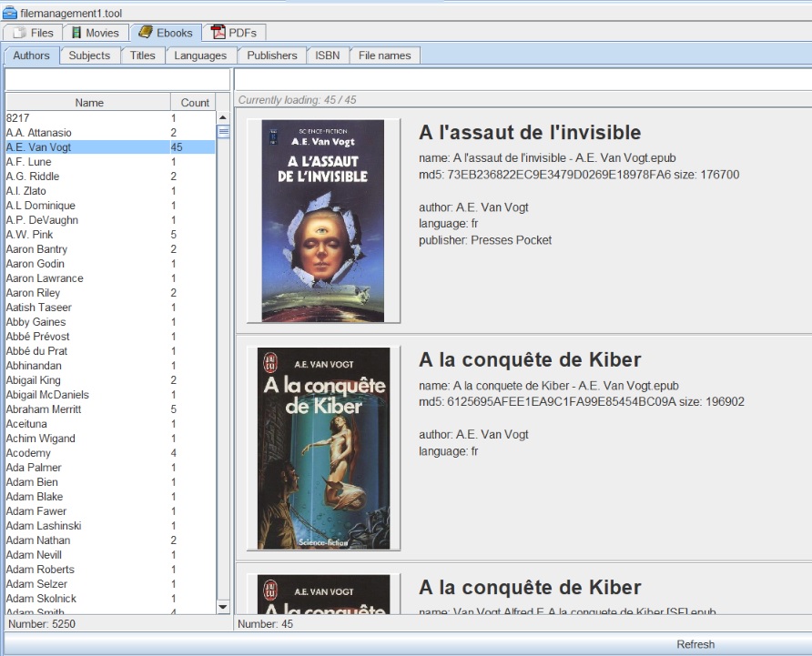Screen dimensions: 812x656
Task: Select author "Abhinandan"
Action: click(x=110, y=365)
